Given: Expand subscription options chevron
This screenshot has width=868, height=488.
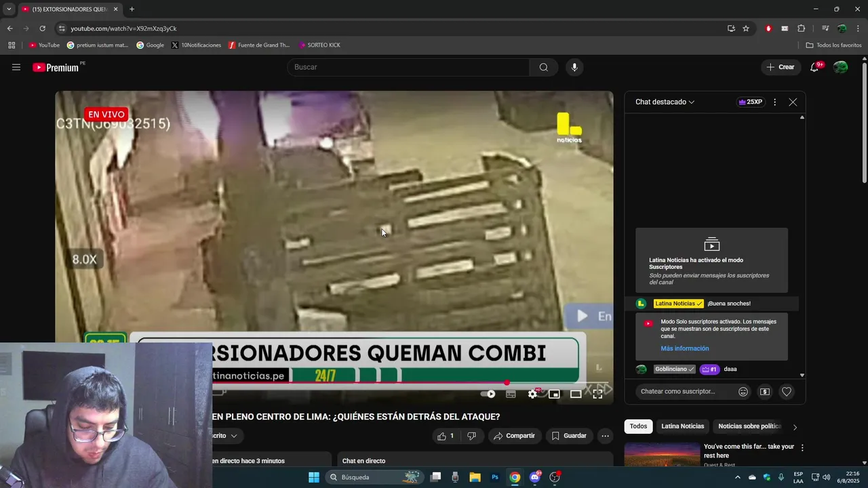Looking at the screenshot, I should [234, 436].
